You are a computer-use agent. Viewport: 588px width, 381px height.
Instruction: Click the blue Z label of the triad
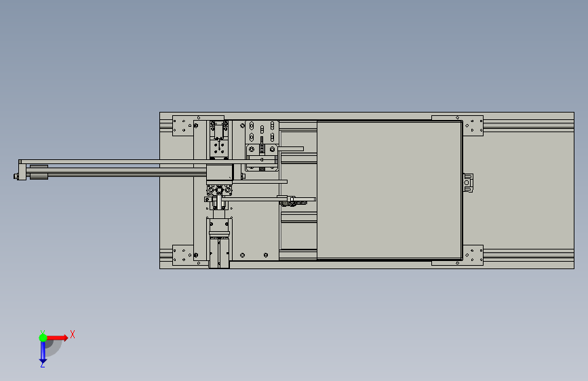pos(42,364)
